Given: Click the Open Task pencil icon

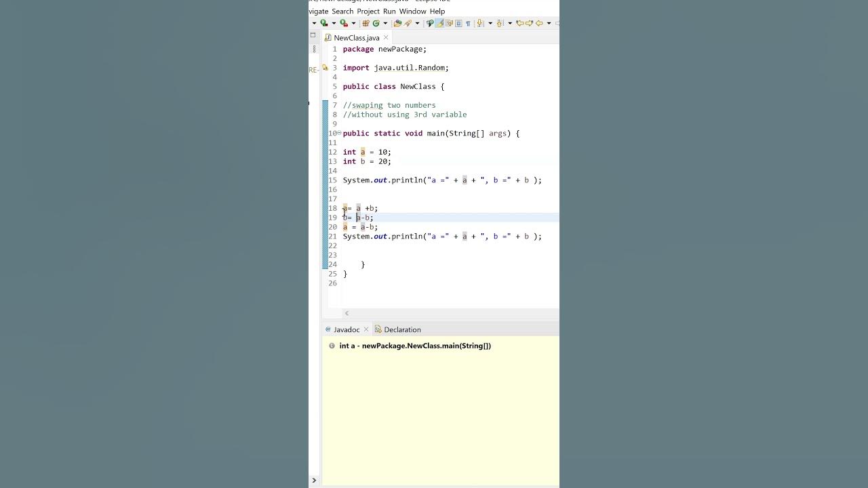Looking at the screenshot, I should (x=408, y=23).
